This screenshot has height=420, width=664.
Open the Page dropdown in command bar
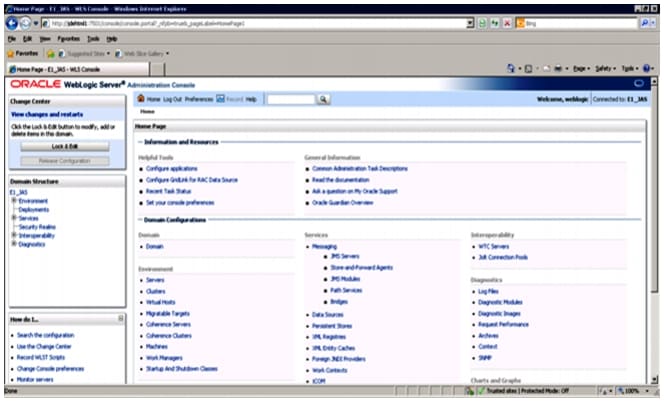pos(581,69)
